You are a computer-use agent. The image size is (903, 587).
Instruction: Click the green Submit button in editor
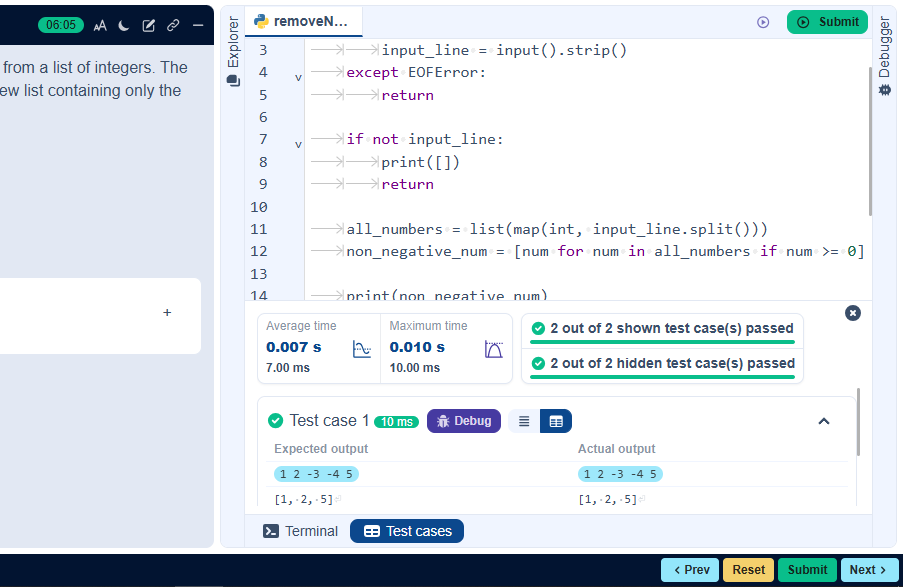pos(827,22)
